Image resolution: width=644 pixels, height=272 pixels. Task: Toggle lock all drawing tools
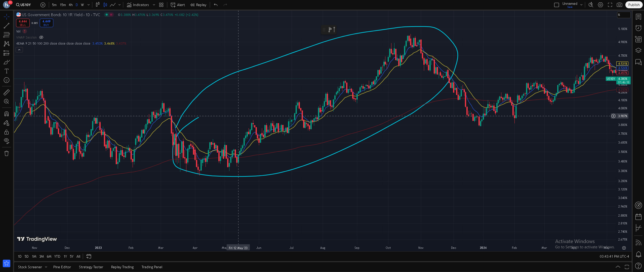point(7,132)
